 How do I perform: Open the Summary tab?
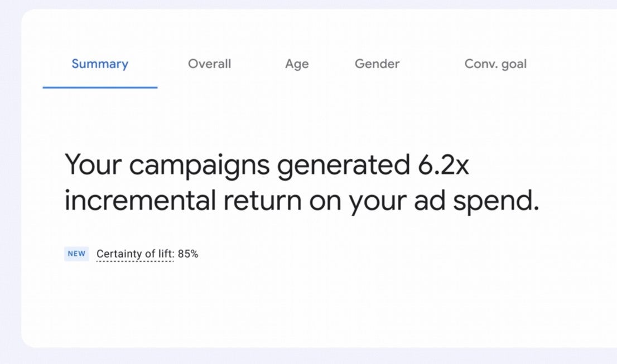(x=100, y=64)
